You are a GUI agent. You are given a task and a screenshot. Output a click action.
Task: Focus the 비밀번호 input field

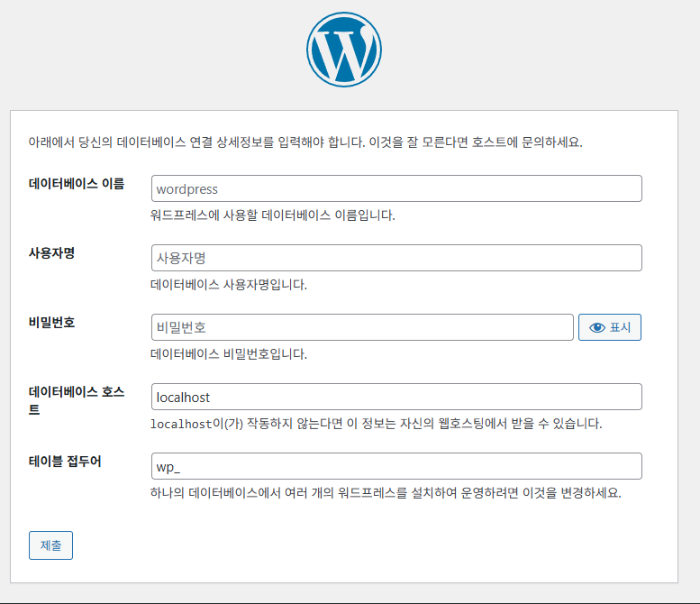click(x=362, y=327)
